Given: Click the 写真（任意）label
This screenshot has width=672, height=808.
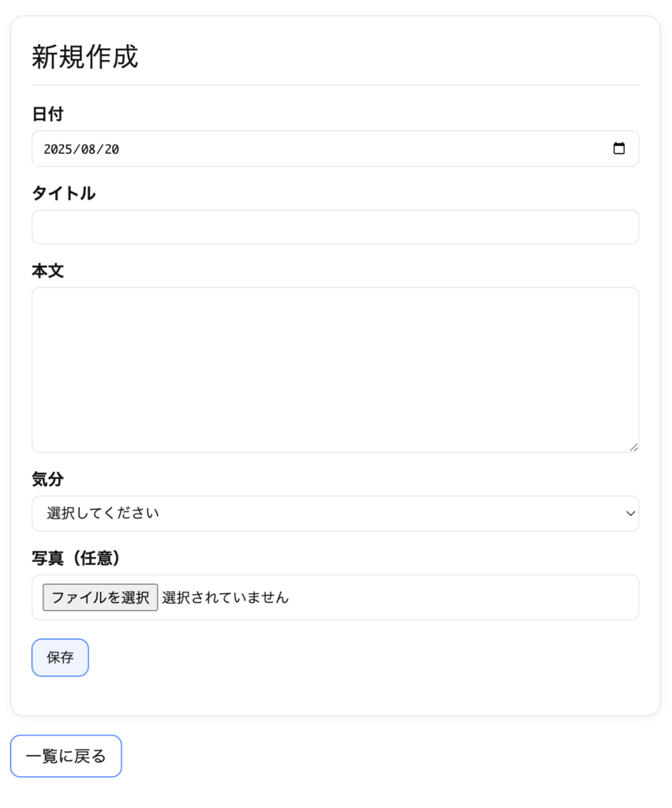Looking at the screenshot, I should (x=76, y=558).
